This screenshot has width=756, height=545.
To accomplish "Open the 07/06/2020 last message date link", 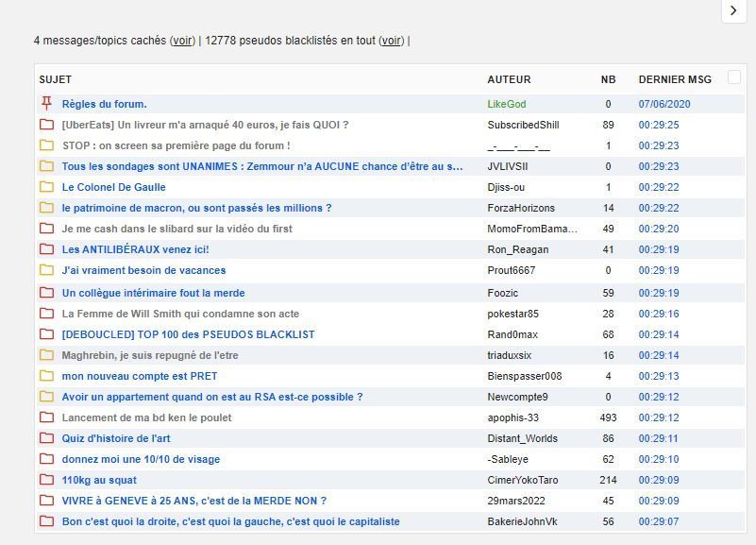I will coord(664,104).
